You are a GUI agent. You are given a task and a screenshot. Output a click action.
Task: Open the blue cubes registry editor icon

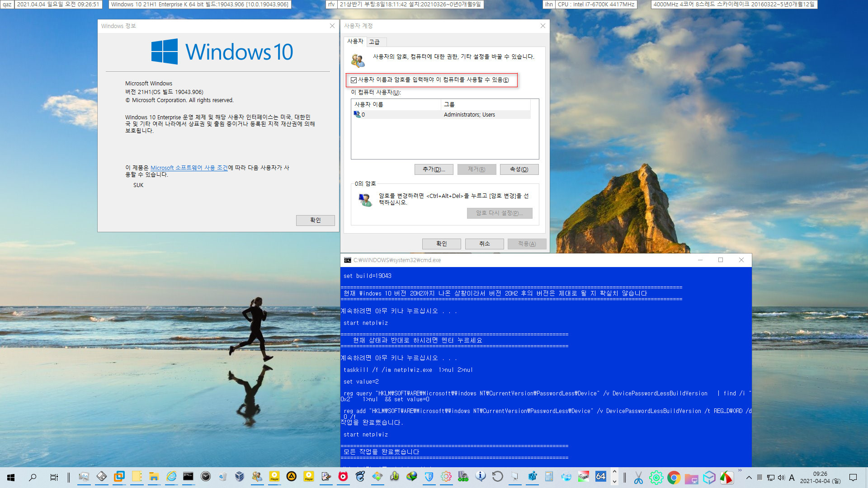[x=532, y=477]
